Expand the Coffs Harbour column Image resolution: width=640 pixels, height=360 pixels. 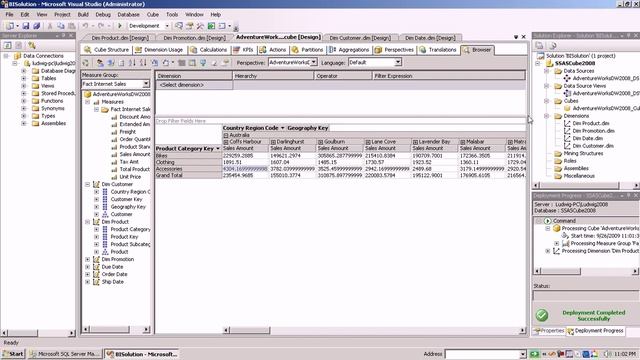coord(226,142)
